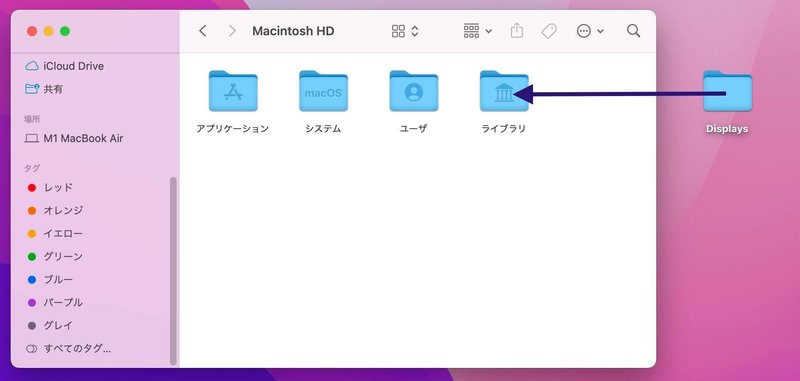This screenshot has height=381, width=800.
Task: Click the Edit Tags toolbar icon
Action: [549, 31]
